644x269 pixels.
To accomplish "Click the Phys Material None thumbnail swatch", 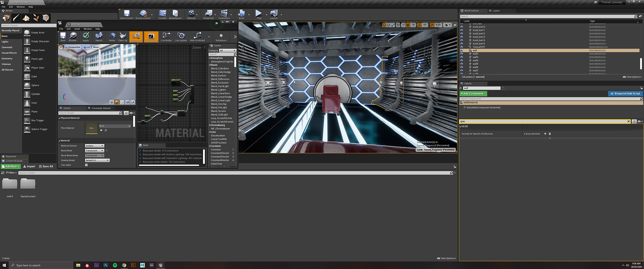I will pos(92,128).
